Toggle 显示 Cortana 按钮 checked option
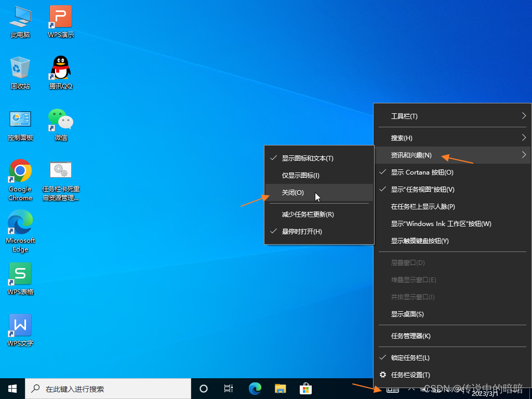 422,172
